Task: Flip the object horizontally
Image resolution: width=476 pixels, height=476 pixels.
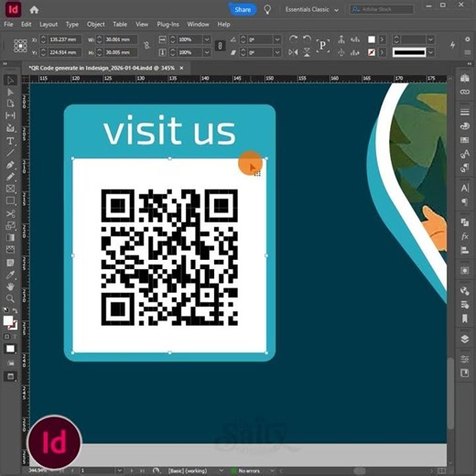Action: click(293, 52)
